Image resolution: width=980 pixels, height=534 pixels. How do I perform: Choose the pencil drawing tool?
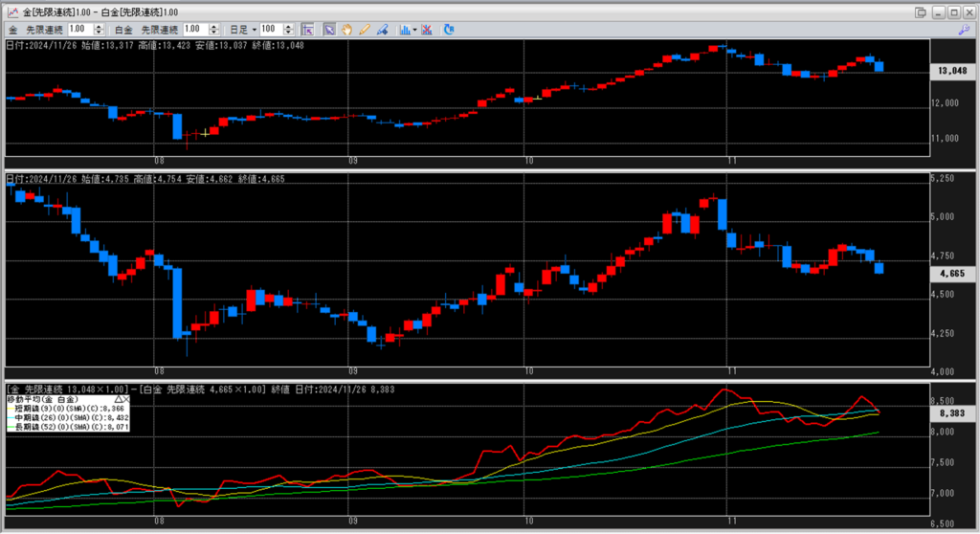click(364, 30)
